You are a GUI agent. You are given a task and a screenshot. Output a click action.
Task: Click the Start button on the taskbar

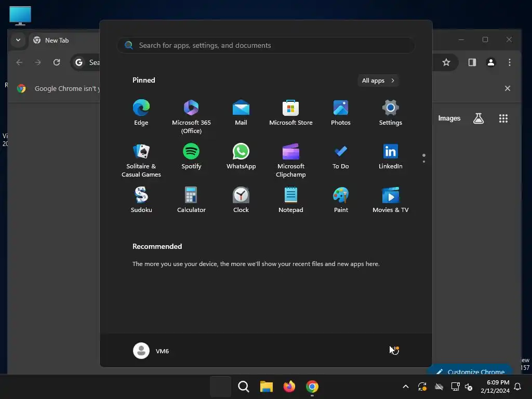(220, 387)
